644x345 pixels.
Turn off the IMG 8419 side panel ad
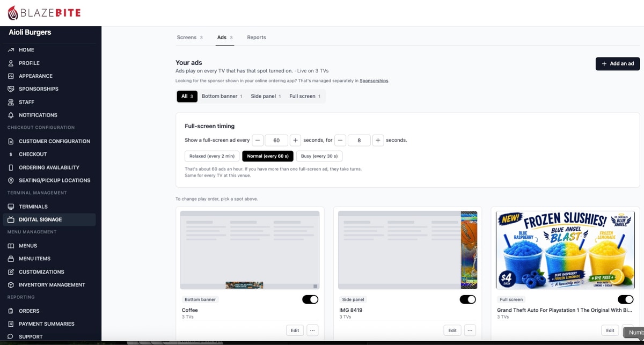click(467, 299)
